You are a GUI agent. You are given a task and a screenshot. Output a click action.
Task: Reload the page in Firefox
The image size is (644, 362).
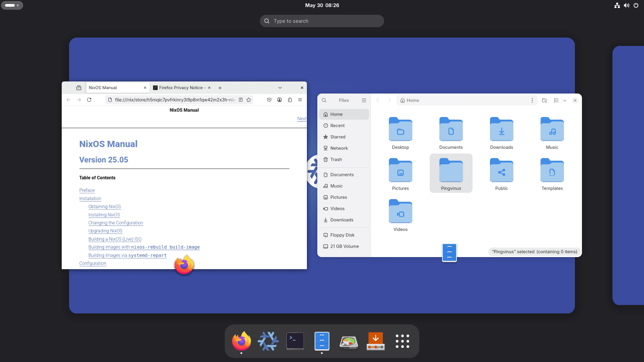[x=89, y=100]
